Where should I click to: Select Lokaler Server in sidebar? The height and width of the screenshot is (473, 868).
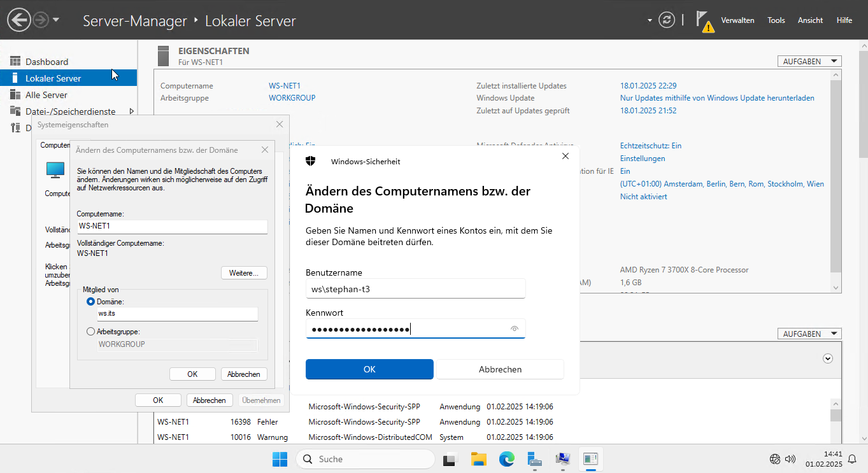68,78
